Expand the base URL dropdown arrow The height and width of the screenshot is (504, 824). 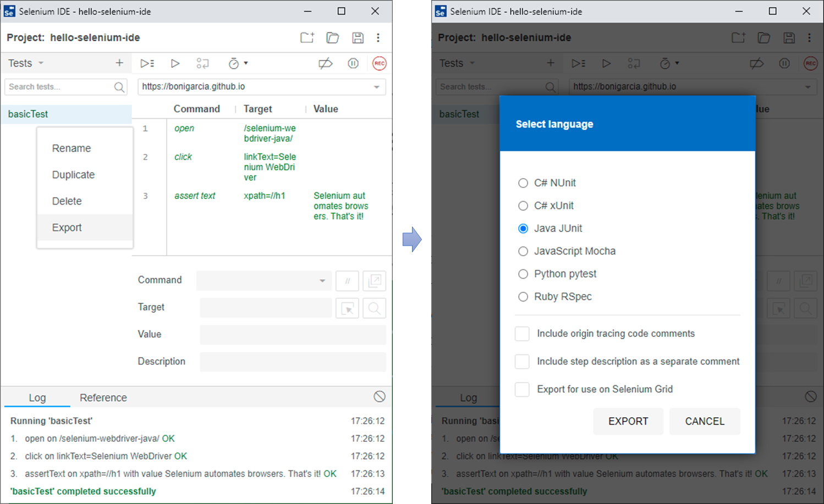click(377, 87)
